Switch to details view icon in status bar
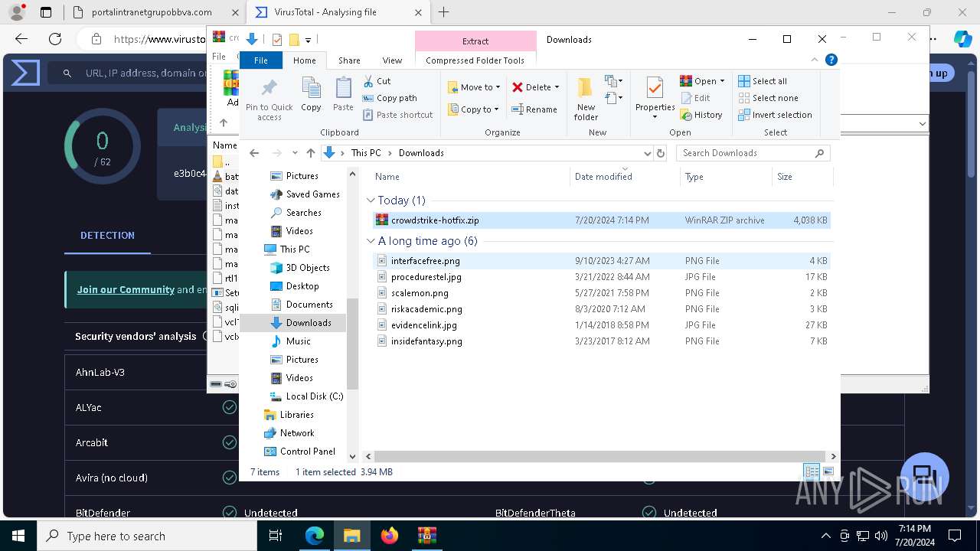980x551 pixels. click(x=812, y=471)
